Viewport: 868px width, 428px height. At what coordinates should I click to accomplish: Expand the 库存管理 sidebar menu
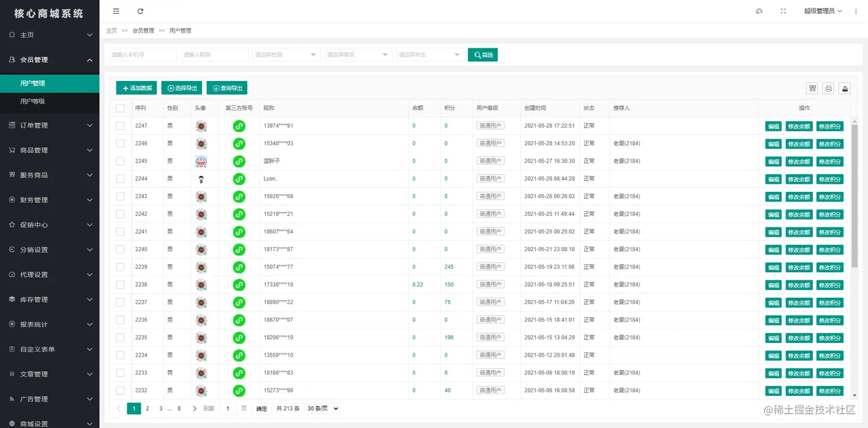click(49, 299)
